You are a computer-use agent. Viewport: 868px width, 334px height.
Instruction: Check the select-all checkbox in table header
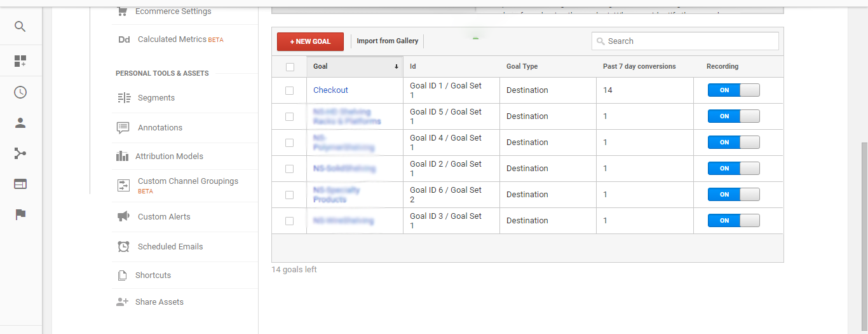pyautogui.click(x=290, y=67)
